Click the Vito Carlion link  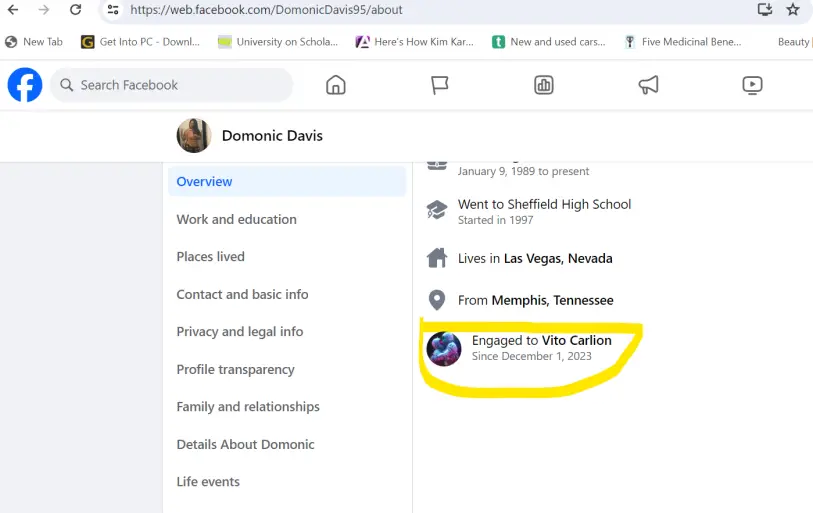point(576,341)
